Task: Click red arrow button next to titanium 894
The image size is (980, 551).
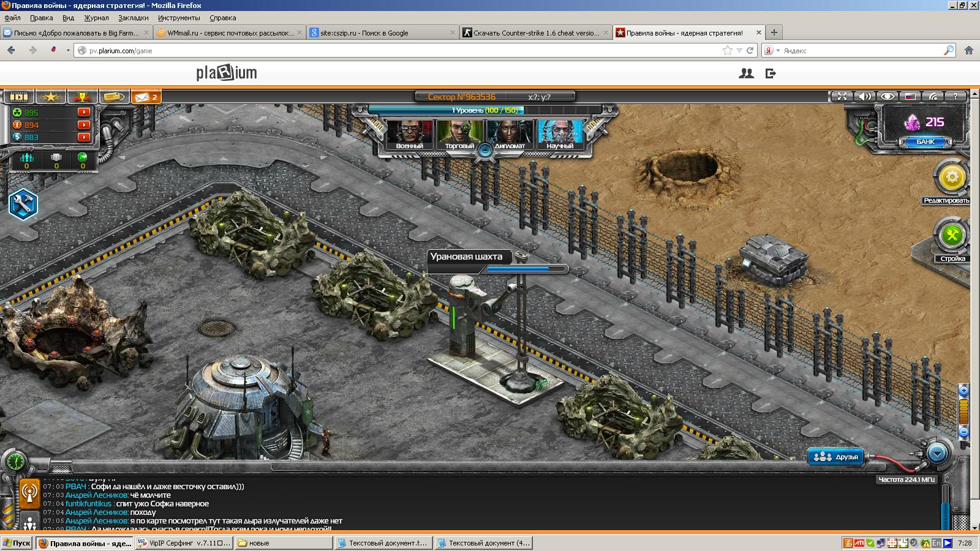Action: click(x=84, y=125)
